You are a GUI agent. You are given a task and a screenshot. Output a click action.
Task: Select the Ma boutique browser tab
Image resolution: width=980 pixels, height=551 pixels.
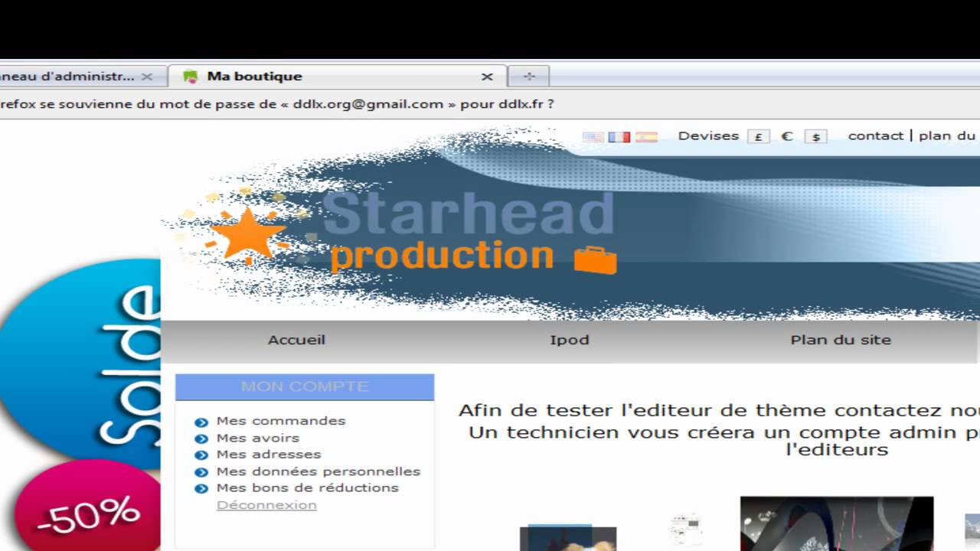point(336,77)
